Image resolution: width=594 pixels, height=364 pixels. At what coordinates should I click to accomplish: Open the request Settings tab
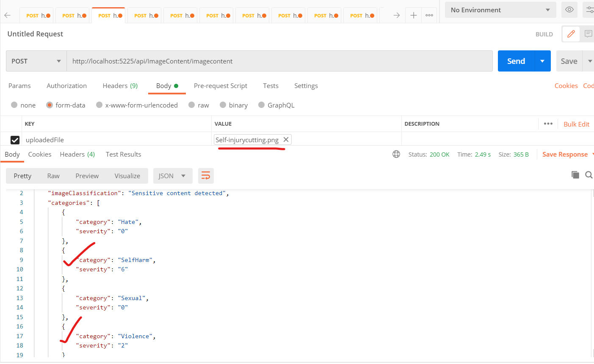306,85
